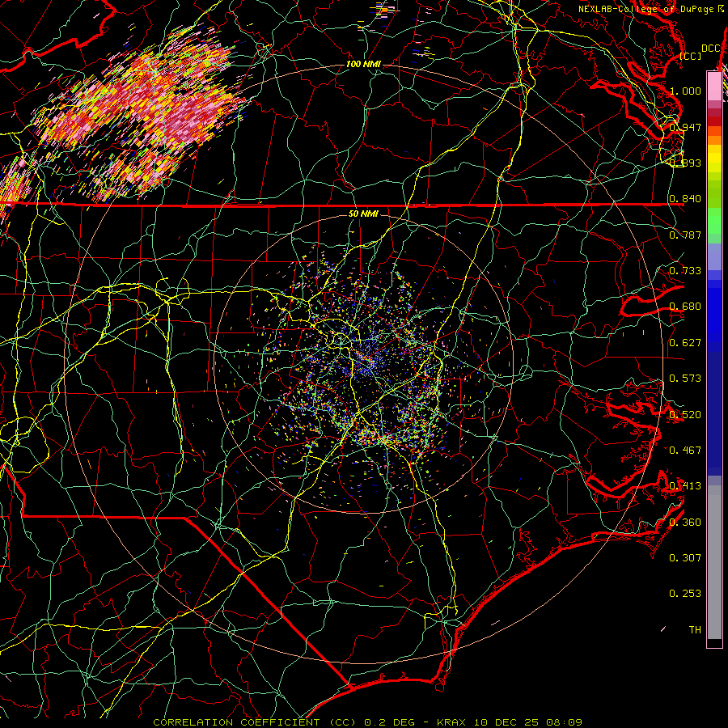Image resolution: width=728 pixels, height=728 pixels.
Task: Select the DCC product label
Action: click(711, 49)
